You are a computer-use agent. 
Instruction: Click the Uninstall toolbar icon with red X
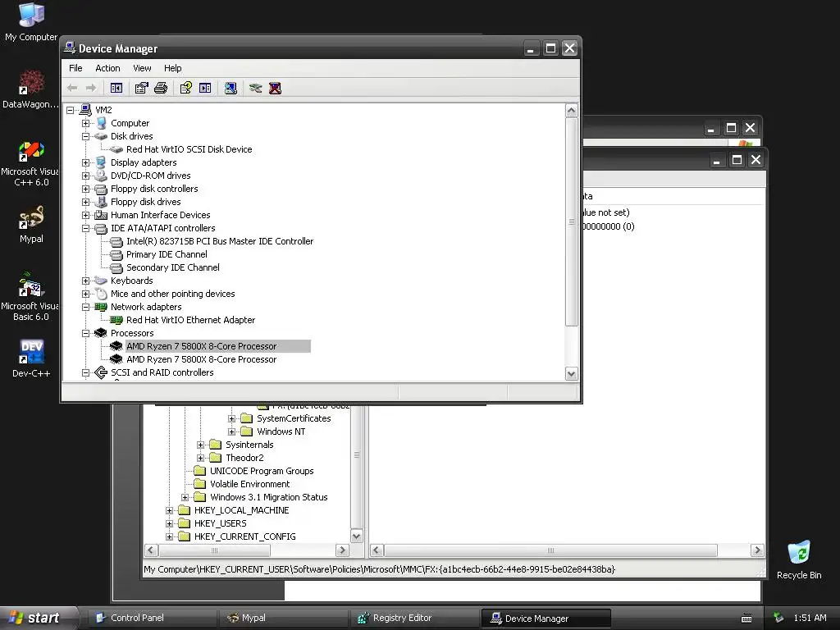(x=276, y=88)
